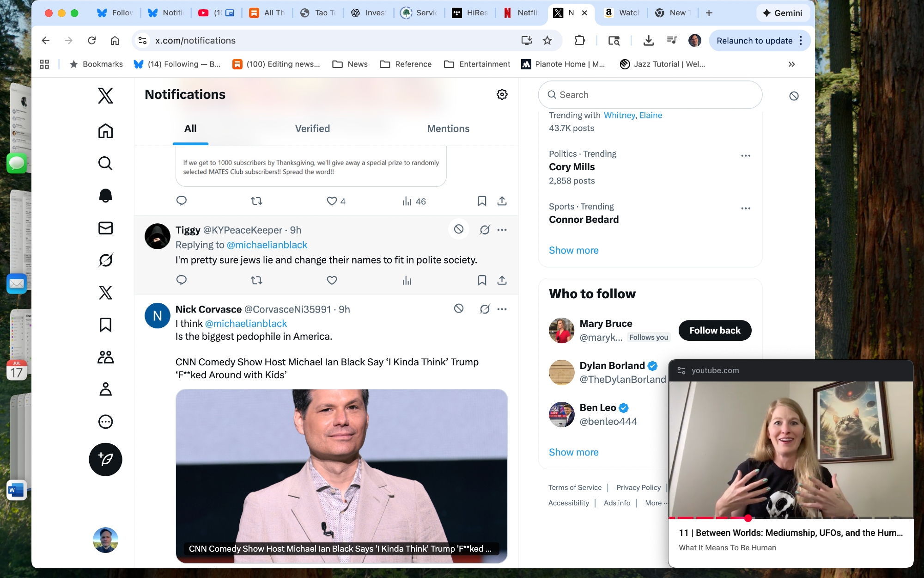Bookmark this page with star icon
Viewport: 924px width, 578px height.
pyautogui.click(x=547, y=41)
